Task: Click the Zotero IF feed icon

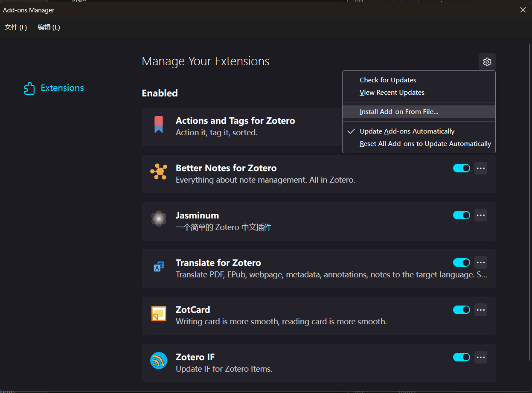Action: pos(159,361)
